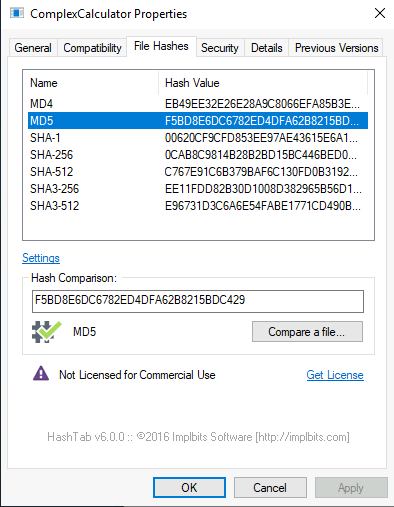The height and width of the screenshot is (507, 394).
Task: Click the green checkmark hash match icon
Action: point(47,332)
